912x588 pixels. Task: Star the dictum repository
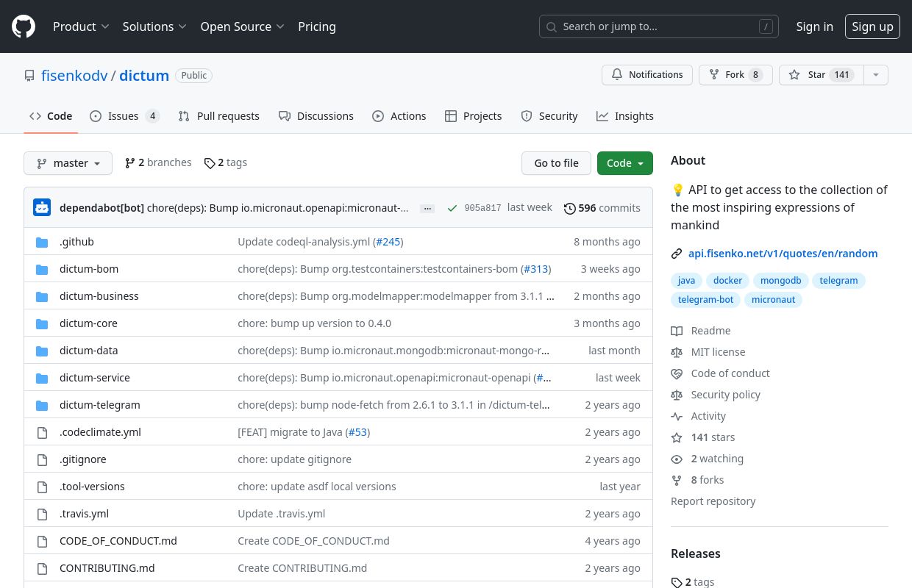(x=821, y=75)
